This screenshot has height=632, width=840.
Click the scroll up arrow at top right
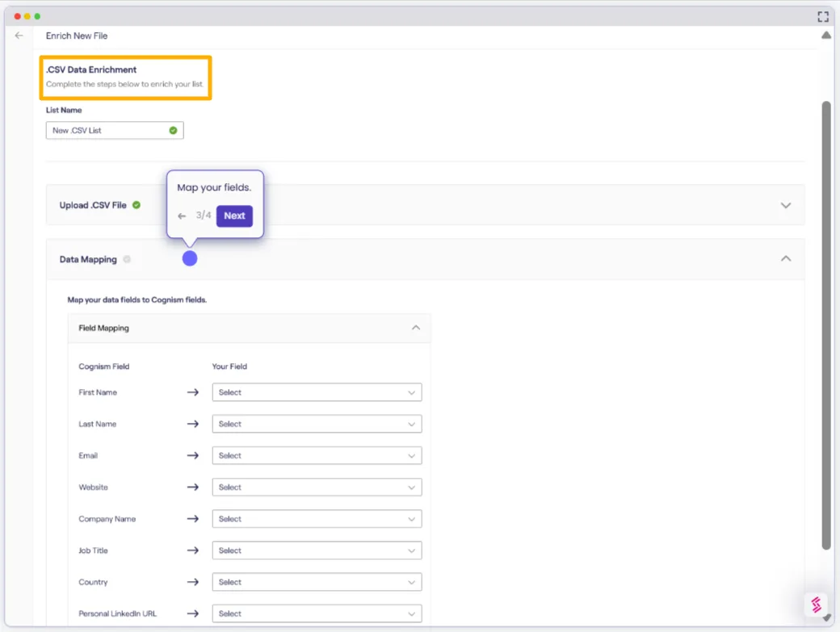[x=826, y=36]
